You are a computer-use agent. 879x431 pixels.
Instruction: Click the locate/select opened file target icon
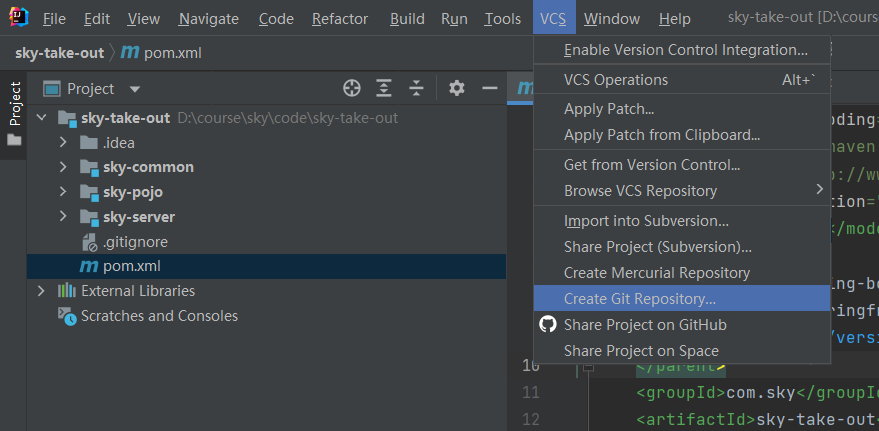coord(351,88)
